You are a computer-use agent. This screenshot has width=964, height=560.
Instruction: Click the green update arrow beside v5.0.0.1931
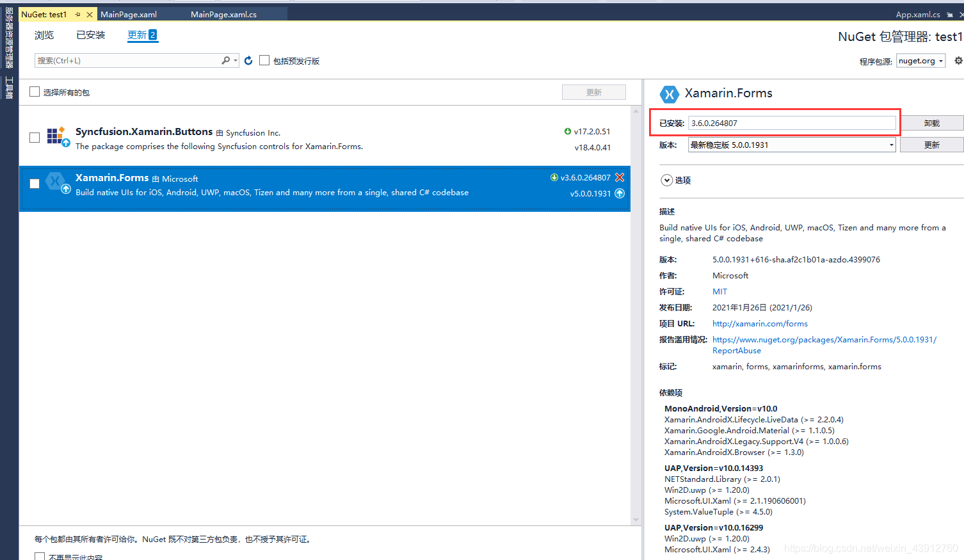pos(620,193)
